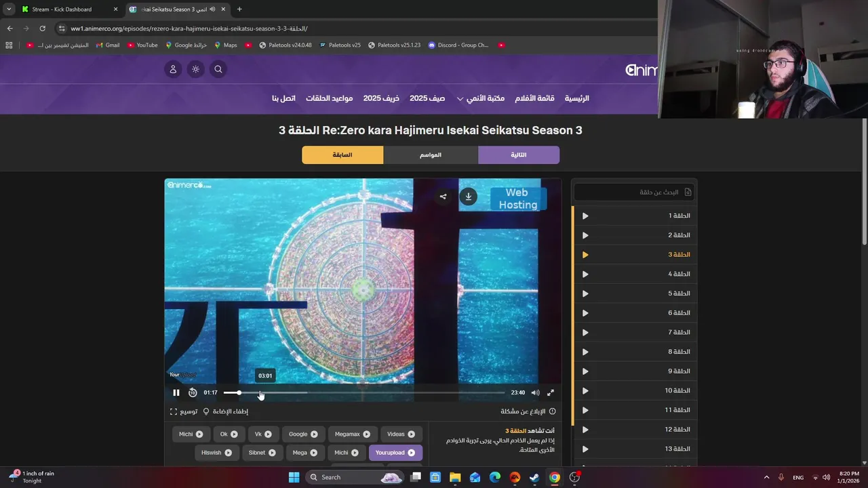This screenshot has height=488, width=868.
Task: Select the Megamax server
Action: (x=353, y=434)
